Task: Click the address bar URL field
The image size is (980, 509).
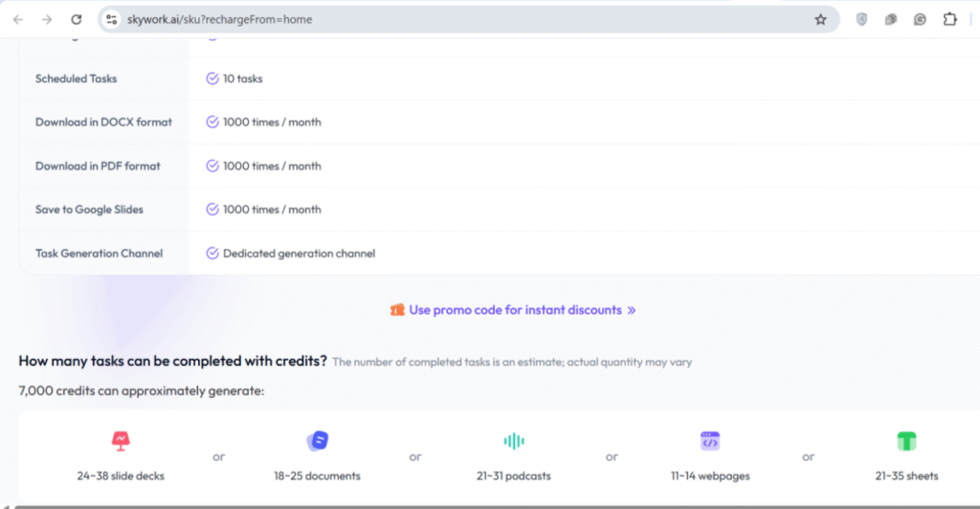Action: pyautogui.click(x=459, y=19)
